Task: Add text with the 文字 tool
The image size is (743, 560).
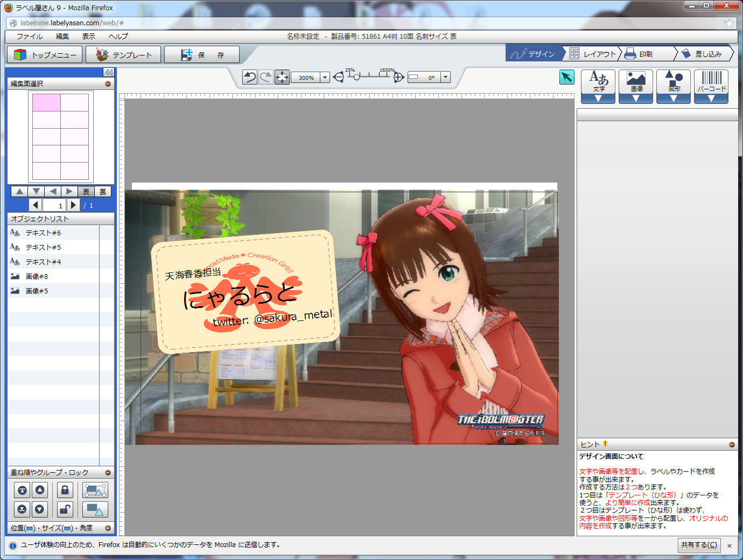Action: point(598,82)
